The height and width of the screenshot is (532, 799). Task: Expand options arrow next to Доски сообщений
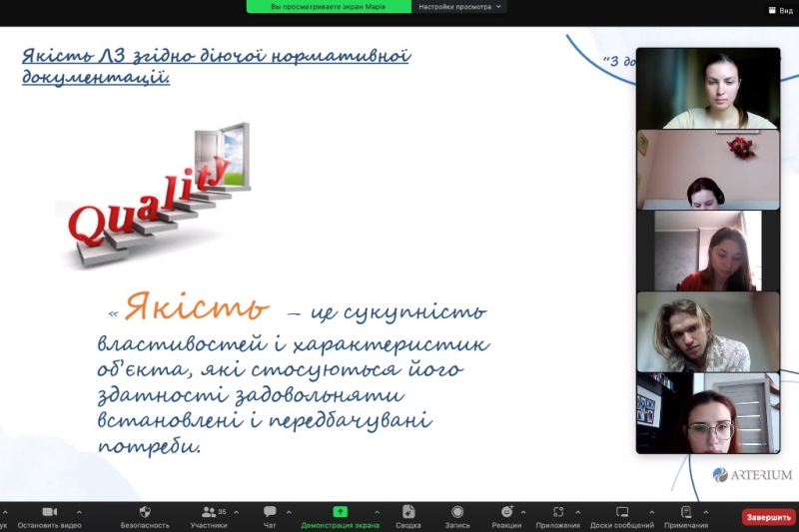652,512
